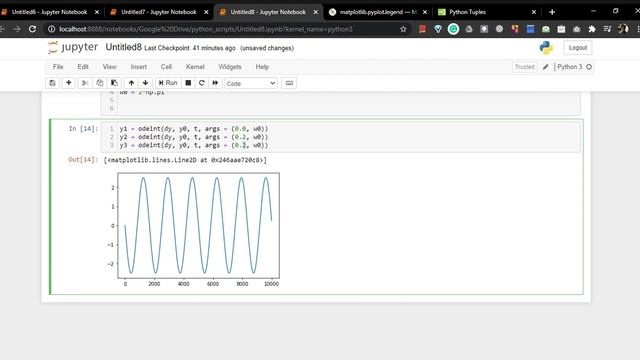Open the View menu

[109, 67]
